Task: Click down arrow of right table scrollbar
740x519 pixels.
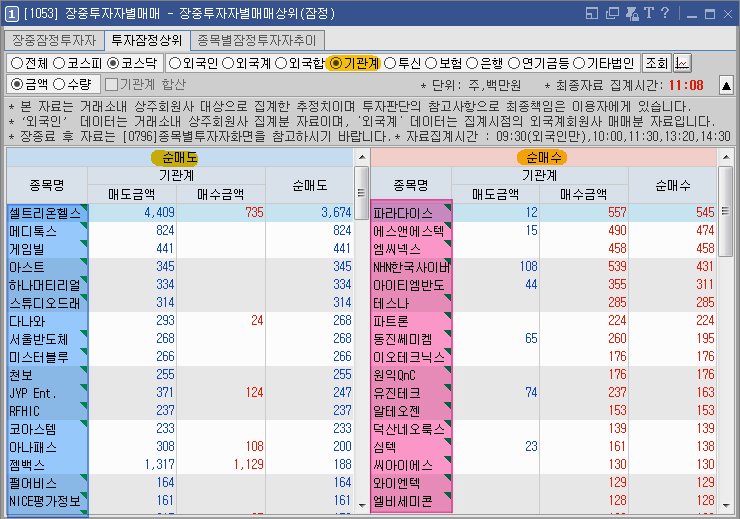Action: (x=726, y=506)
